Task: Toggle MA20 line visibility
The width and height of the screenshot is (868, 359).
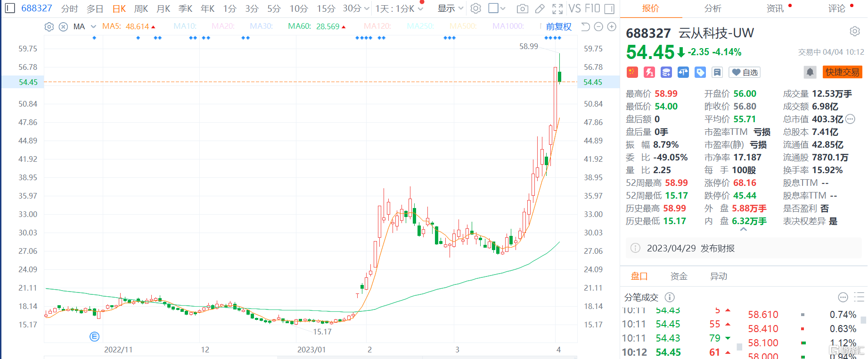Action: [223, 26]
